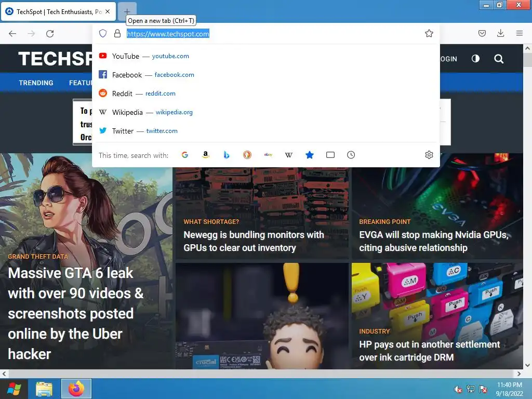Image resolution: width=532 pixels, height=399 pixels.
Task: Search with Amazon this time
Action: point(206,155)
